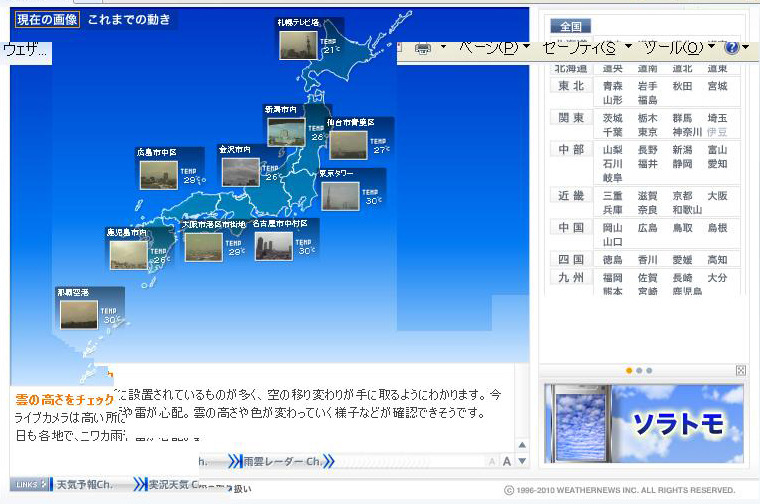Open the 天気予報Ch. link
Viewport: 760px width, 504px height.
(x=85, y=484)
